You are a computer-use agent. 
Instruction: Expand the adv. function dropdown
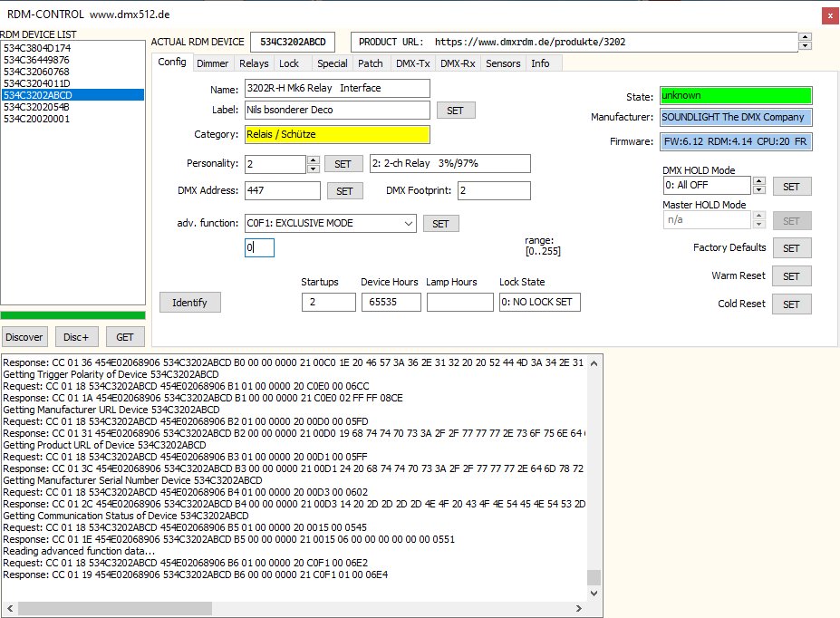[408, 223]
